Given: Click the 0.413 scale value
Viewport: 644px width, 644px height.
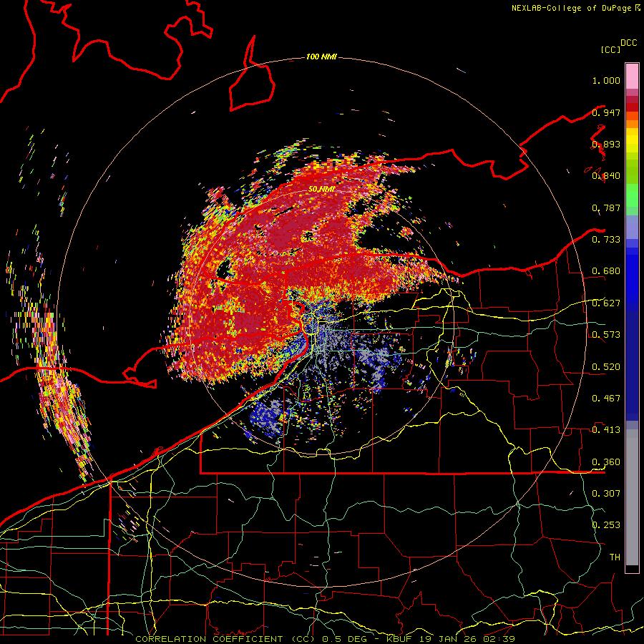Looking at the screenshot, I should tap(606, 430).
